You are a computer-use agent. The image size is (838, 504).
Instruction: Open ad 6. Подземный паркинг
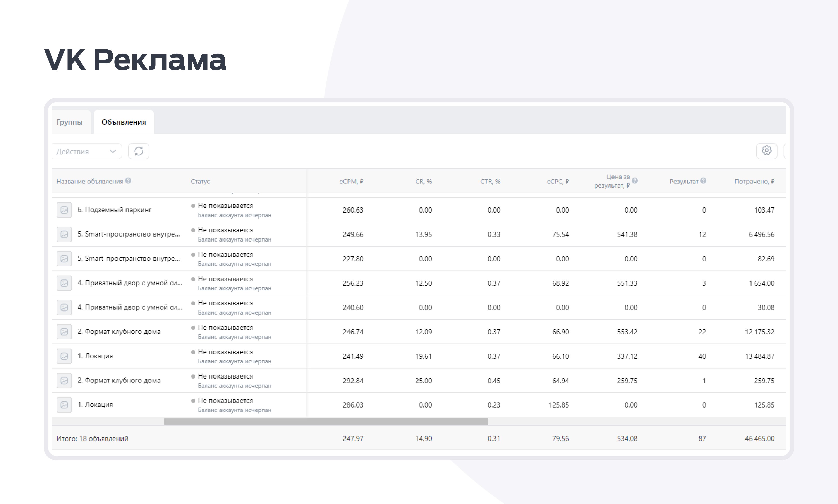(115, 210)
